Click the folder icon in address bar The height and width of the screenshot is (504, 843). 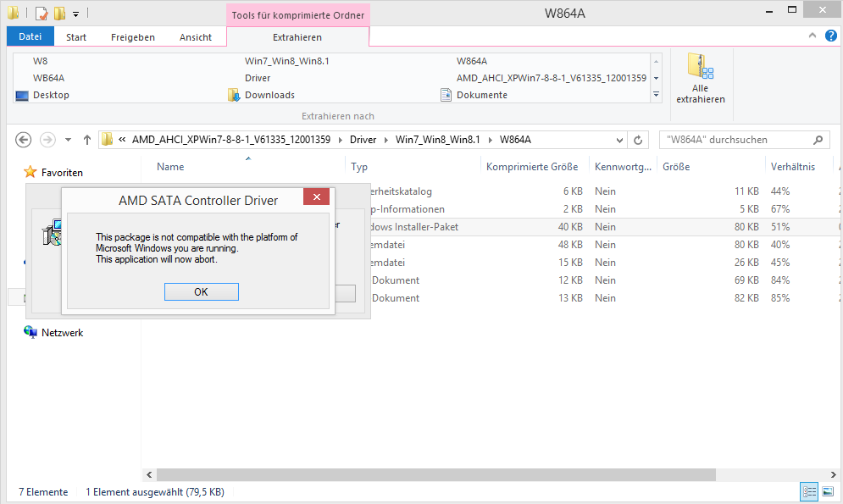tap(107, 140)
